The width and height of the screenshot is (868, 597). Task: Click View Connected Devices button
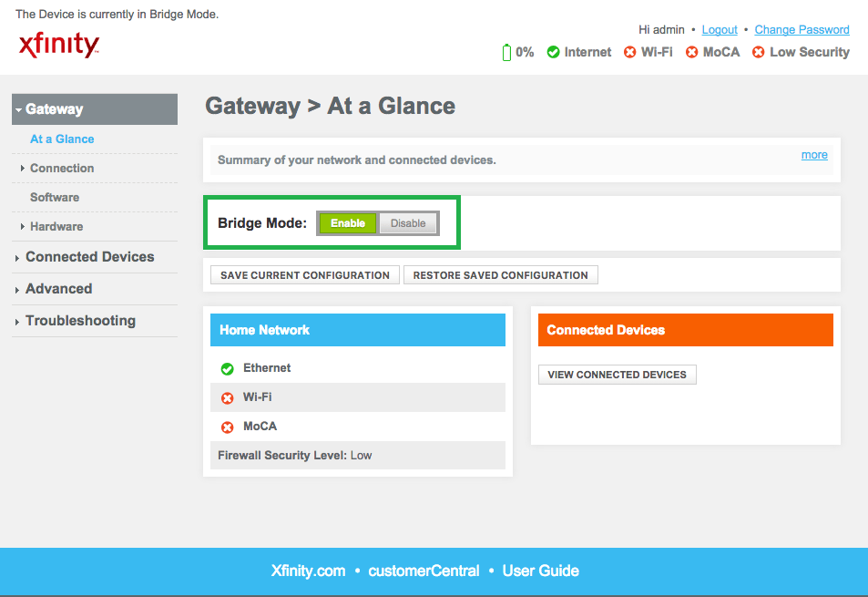[618, 375]
